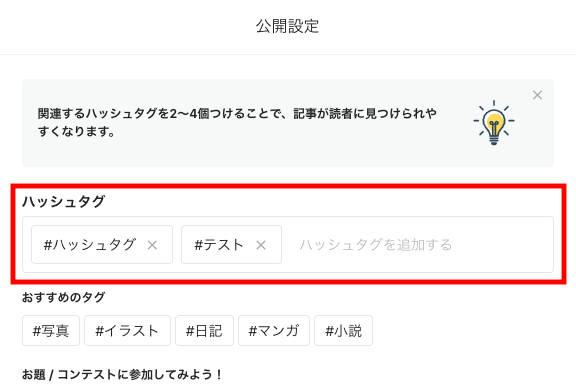Dismiss the hashtag tip banner
Image resolution: width=576 pixels, height=389 pixels.
point(537,95)
